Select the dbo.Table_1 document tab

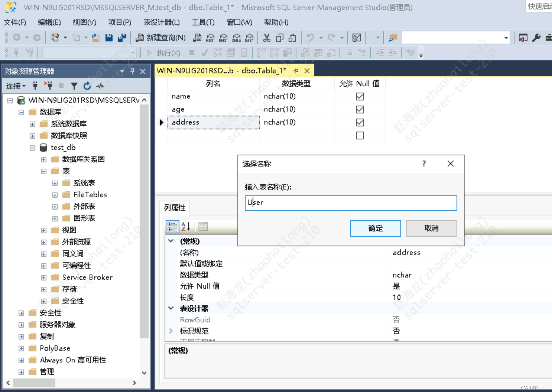coord(221,71)
